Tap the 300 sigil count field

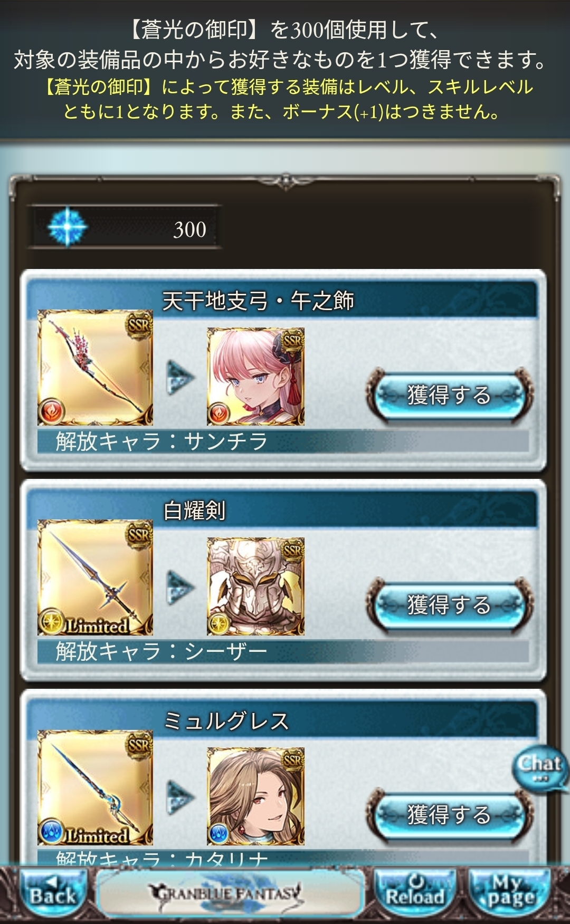point(125,227)
